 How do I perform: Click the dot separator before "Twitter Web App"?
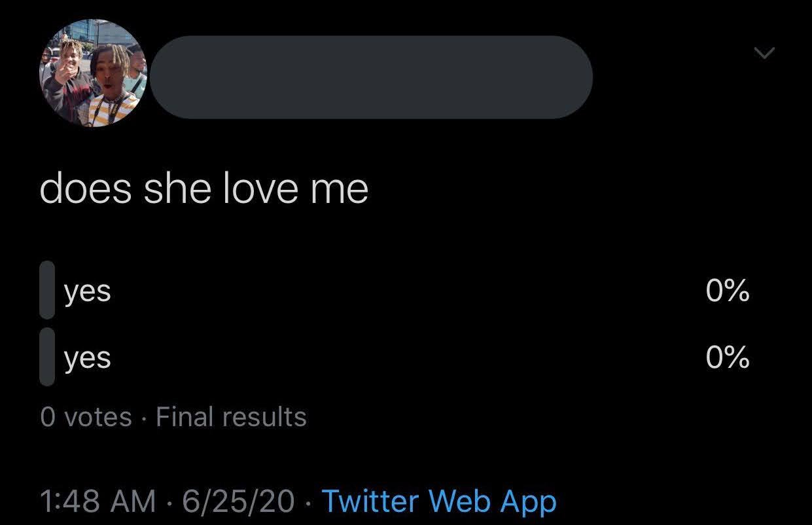309,502
